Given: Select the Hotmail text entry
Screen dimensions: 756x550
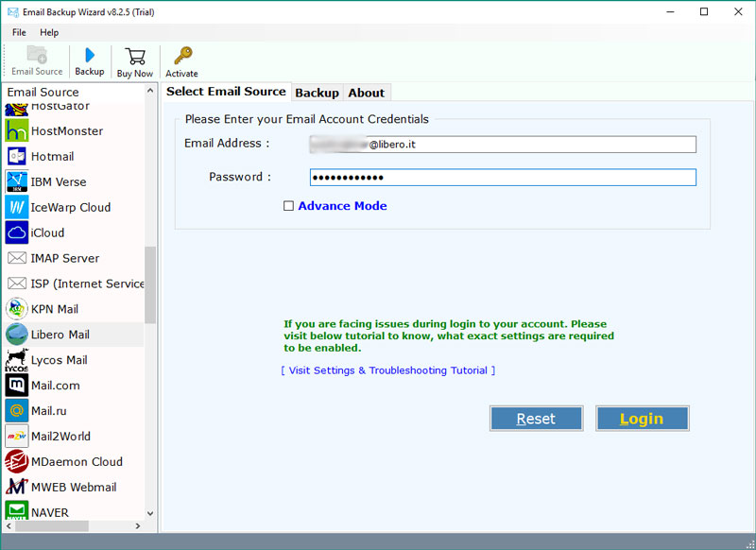Looking at the screenshot, I should (53, 157).
